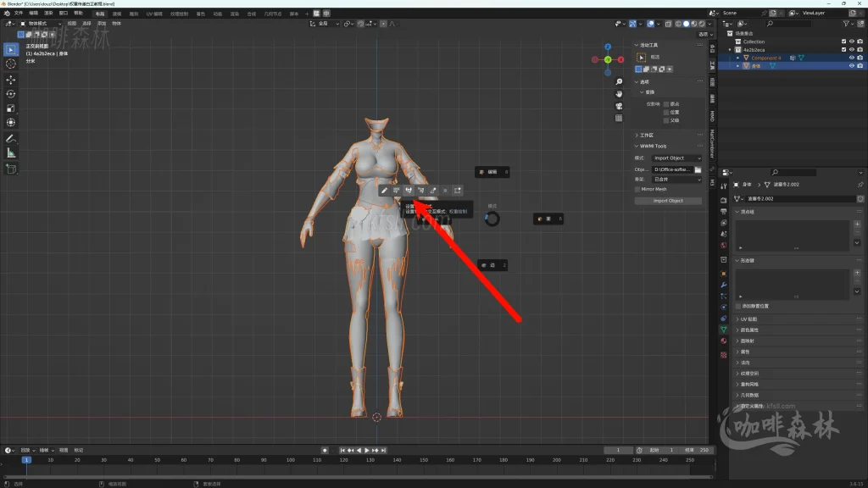Toggle camera view icon in the viewport
868x488 pixels.
pyautogui.click(x=619, y=106)
